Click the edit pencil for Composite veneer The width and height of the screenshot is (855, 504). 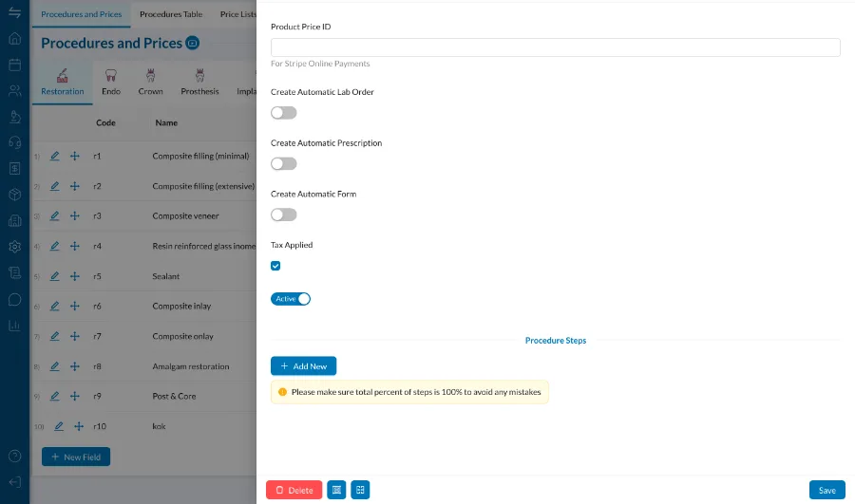[x=54, y=215]
